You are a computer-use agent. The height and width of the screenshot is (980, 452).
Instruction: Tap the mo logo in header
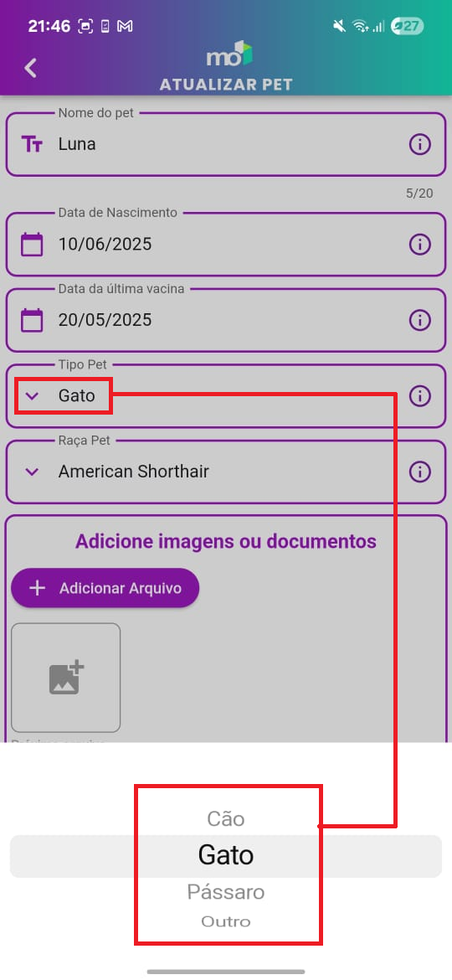(x=229, y=54)
